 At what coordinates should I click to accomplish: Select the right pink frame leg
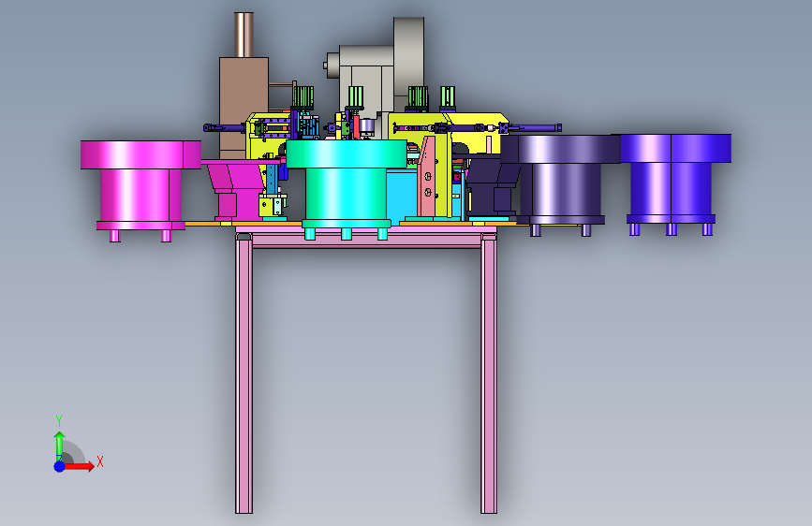pos(488,373)
